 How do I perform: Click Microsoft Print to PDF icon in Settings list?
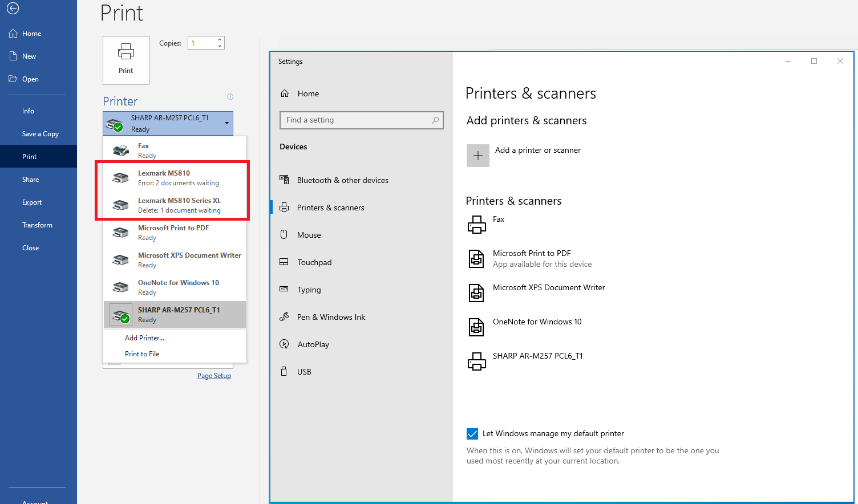(x=476, y=259)
